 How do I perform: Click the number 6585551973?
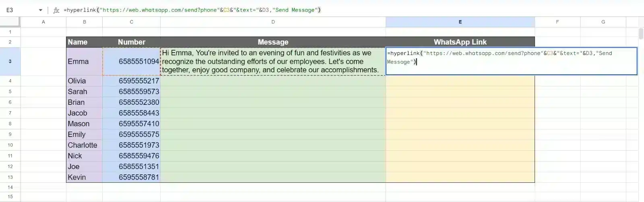coord(139,145)
